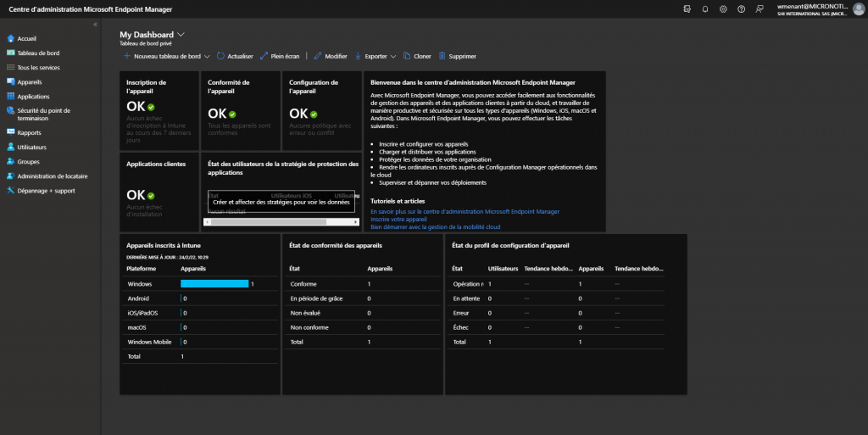Image resolution: width=868 pixels, height=435 pixels.
Task: Click the Windows blue device count bar
Action: (214, 284)
